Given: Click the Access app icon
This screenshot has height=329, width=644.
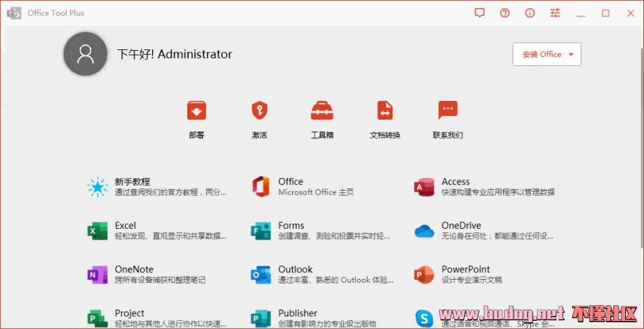Looking at the screenshot, I should 424,187.
